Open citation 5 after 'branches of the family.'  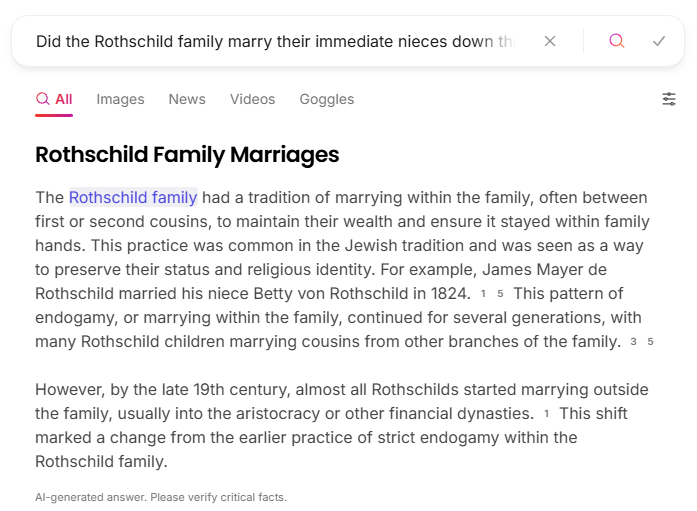click(x=650, y=342)
